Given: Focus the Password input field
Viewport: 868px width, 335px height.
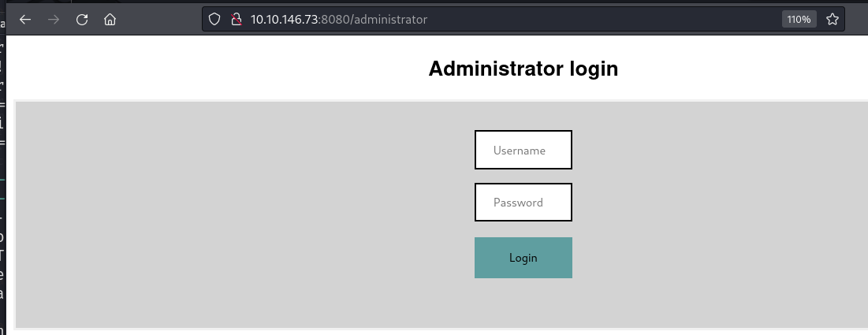Looking at the screenshot, I should point(523,203).
